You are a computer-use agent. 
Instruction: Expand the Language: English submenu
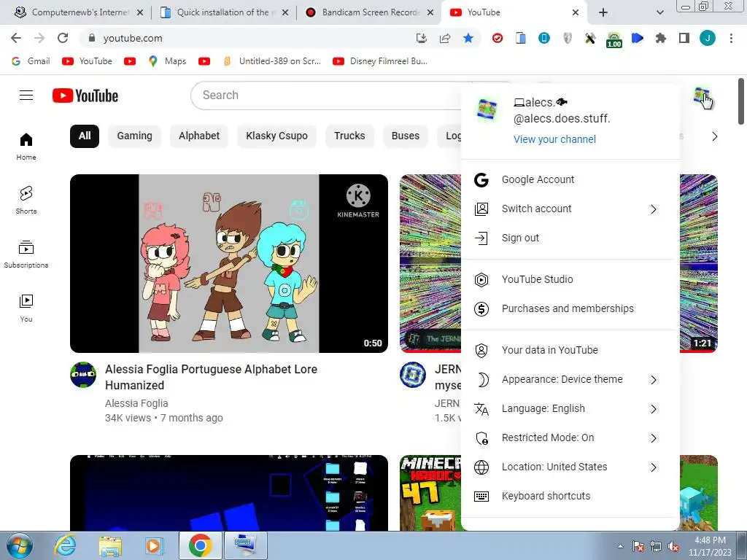point(653,409)
